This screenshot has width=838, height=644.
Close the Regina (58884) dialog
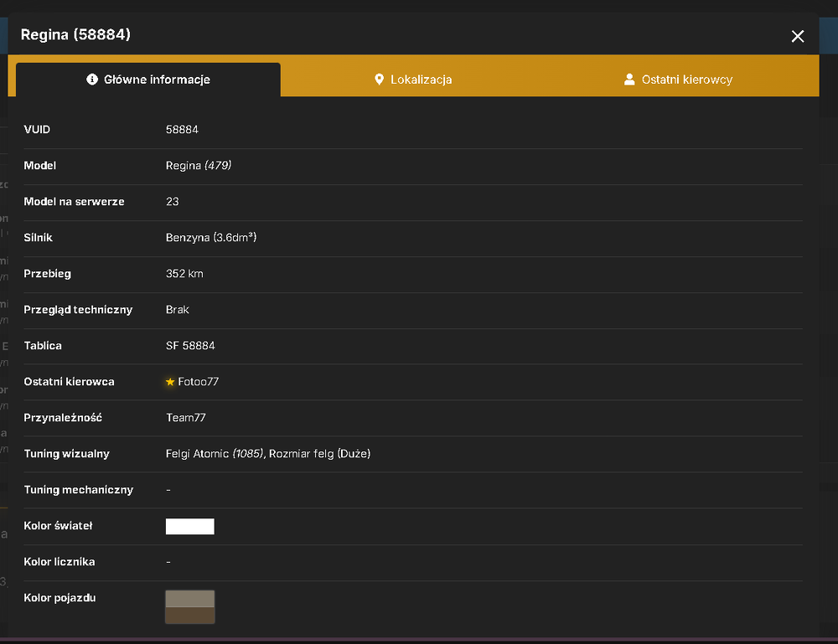click(x=798, y=36)
